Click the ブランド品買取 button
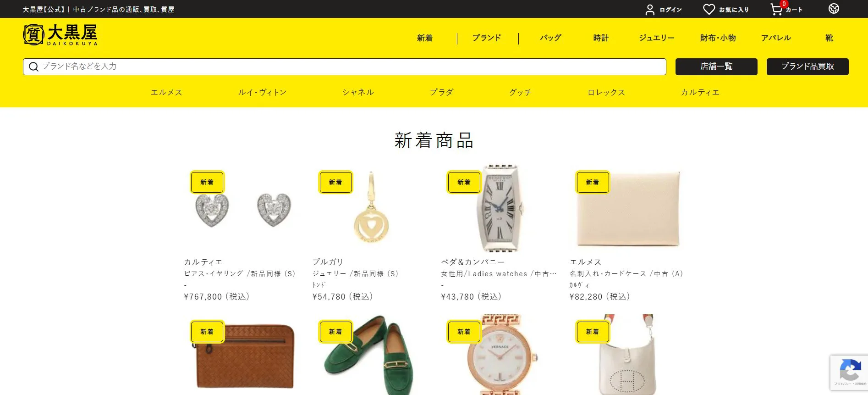The width and height of the screenshot is (868, 395). [808, 67]
